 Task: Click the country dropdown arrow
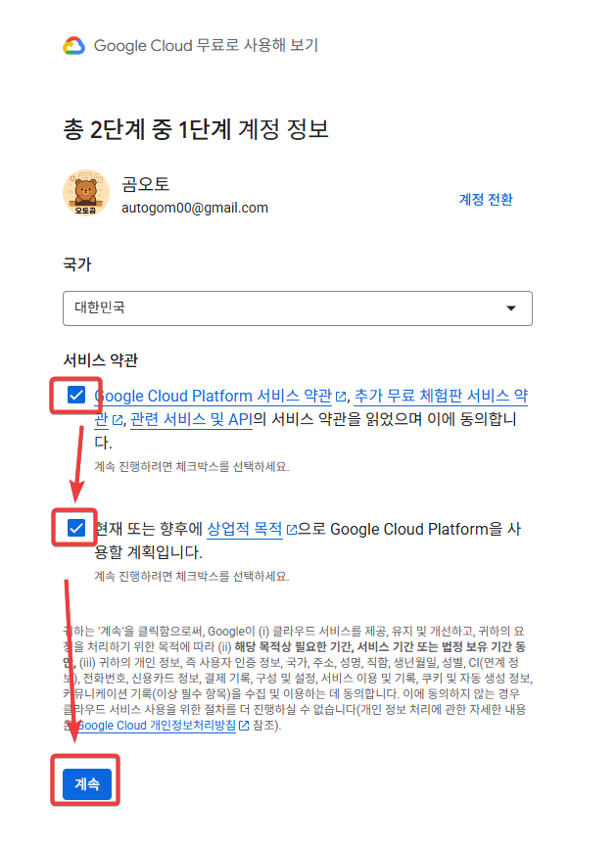pos(510,308)
